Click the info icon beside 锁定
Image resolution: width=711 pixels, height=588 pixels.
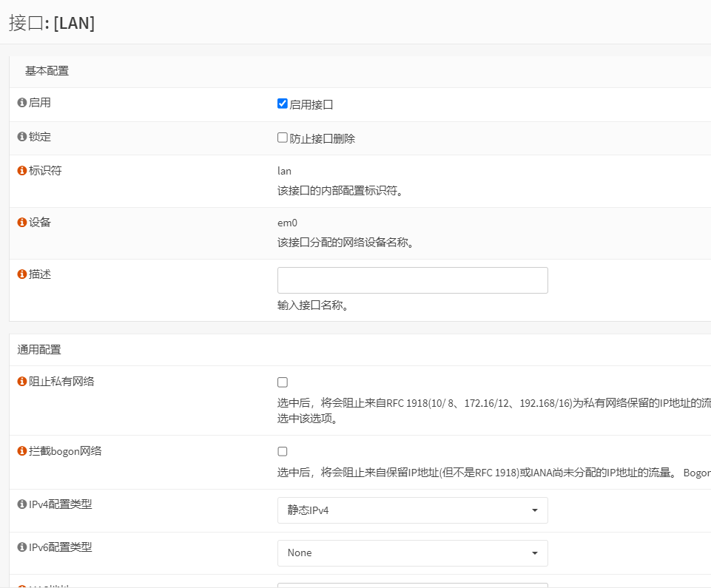pos(22,137)
